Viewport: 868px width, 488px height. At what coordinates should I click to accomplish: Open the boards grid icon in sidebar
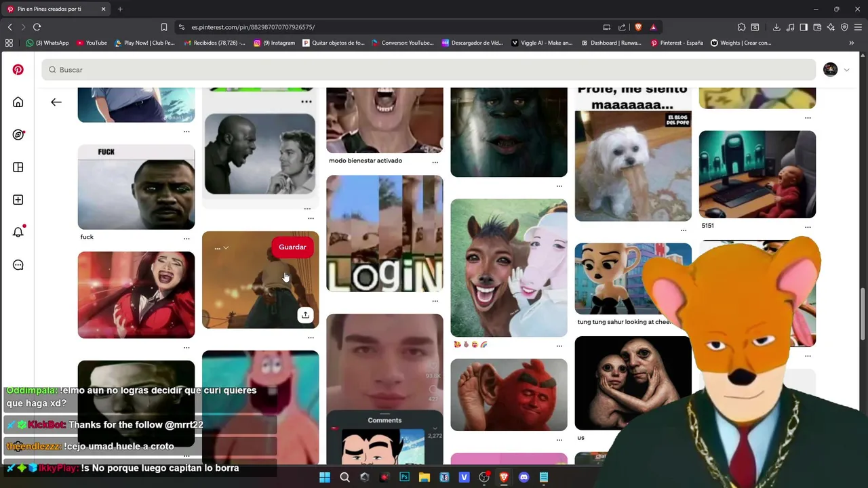[x=18, y=167]
